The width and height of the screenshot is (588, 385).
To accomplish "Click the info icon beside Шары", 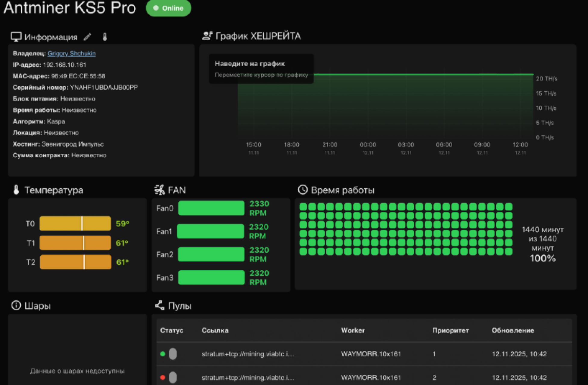I will click(16, 305).
